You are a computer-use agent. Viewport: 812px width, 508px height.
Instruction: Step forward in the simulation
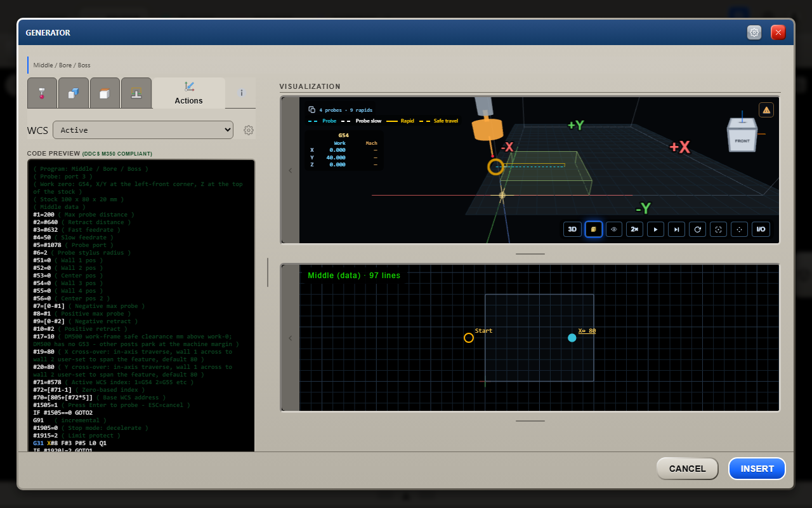click(677, 229)
